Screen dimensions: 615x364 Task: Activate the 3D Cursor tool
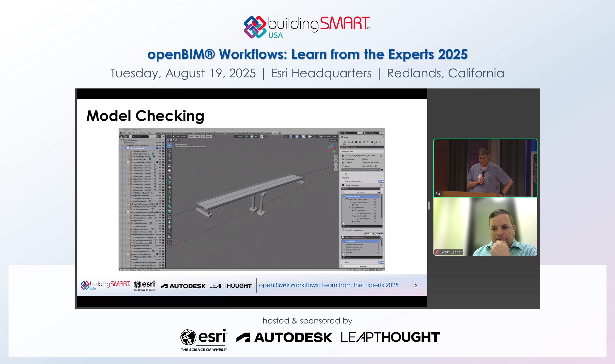(x=169, y=150)
